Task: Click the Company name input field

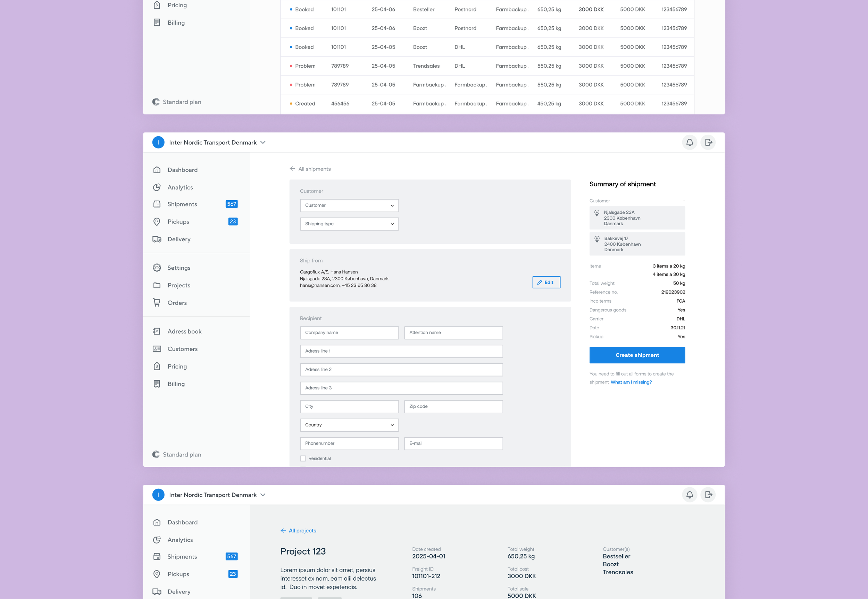Action: [349, 332]
